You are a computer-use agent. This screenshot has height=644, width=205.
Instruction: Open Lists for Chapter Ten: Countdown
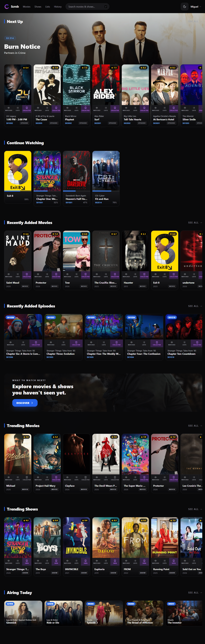coord(184,343)
